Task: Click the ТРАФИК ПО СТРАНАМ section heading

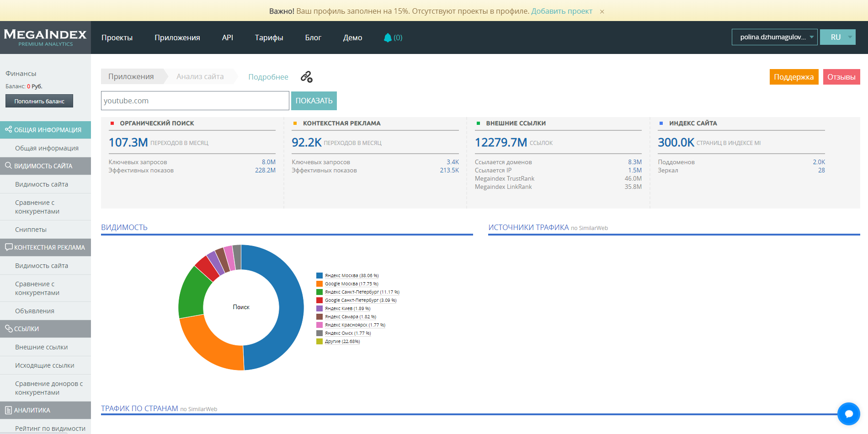Action: (x=139, y=408)
